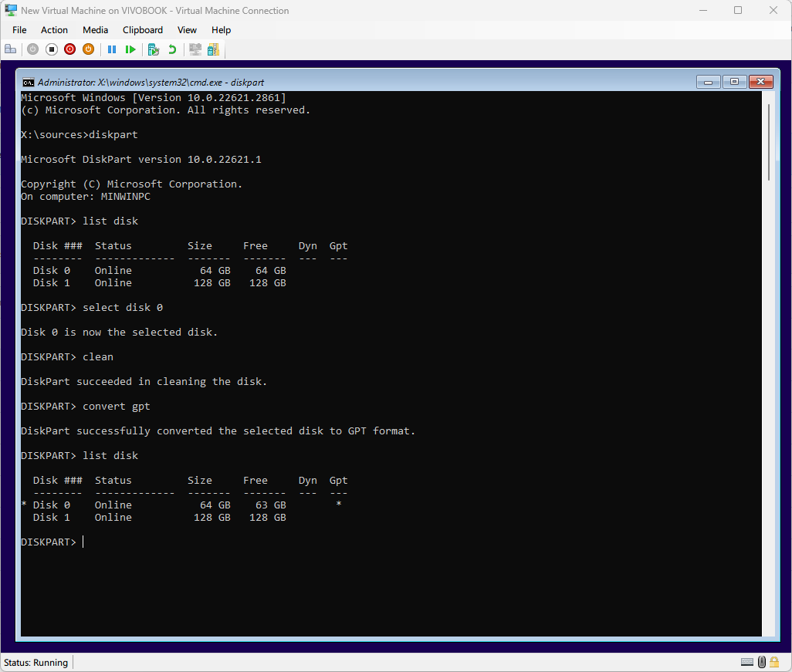Screen dimensions: 792x672
Task: Click the Share/drives icon in the toolbar
Action: click(x=213, y=49)
